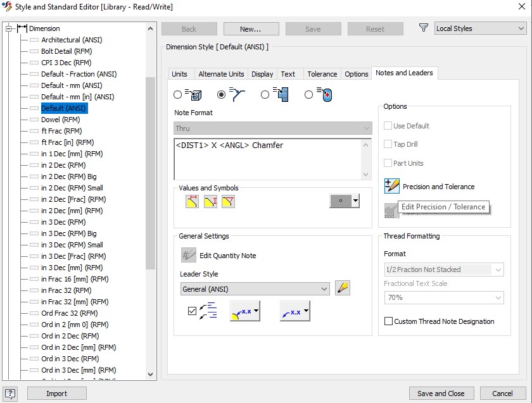Collapse the Dimension tree node
The height and width of the screenshot is (403, 532).
point(9,28)
